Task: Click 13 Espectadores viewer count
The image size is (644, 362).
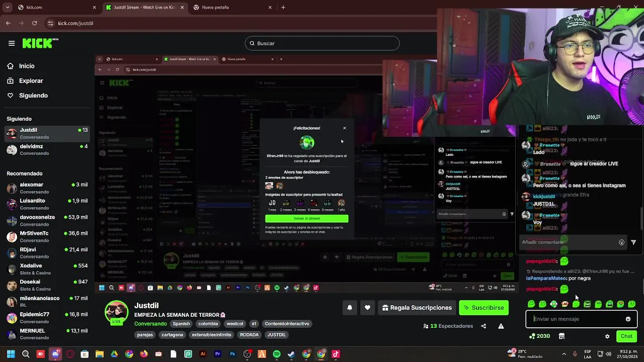Action: tap(448, 326)
